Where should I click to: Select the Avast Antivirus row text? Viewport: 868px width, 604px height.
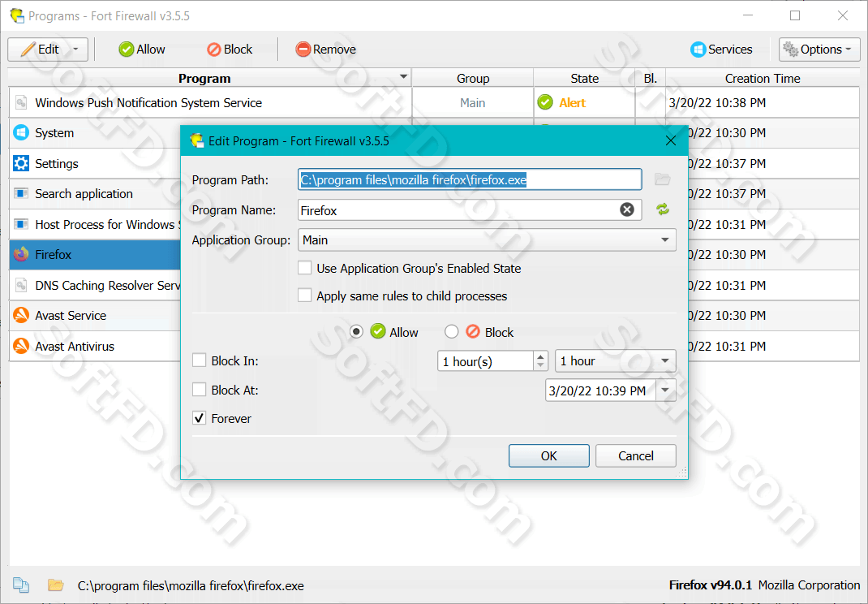pos(75,347)
